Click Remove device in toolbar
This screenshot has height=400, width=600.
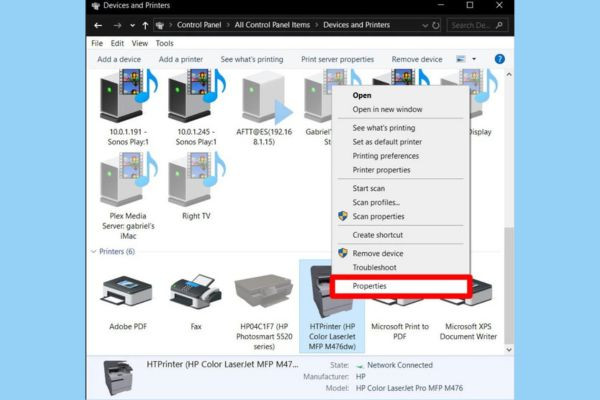click(x=417, y=59)
